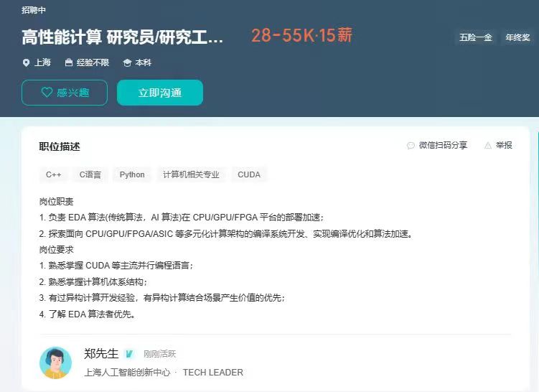Click the line 熟悉掌握 CUDA 等主流并行编程语言
Viewport: 539px width, 392px height.
(116, 266)
